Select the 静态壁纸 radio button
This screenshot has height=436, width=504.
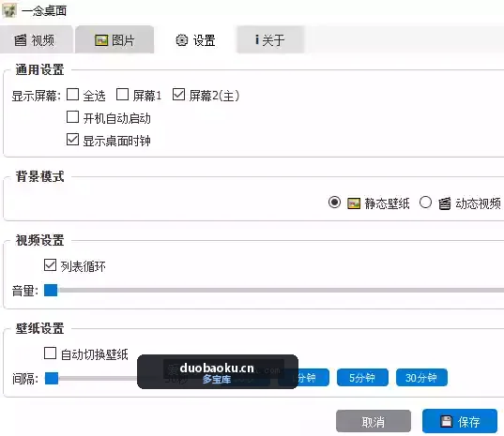pyautogui.click(x=334, y=203)
